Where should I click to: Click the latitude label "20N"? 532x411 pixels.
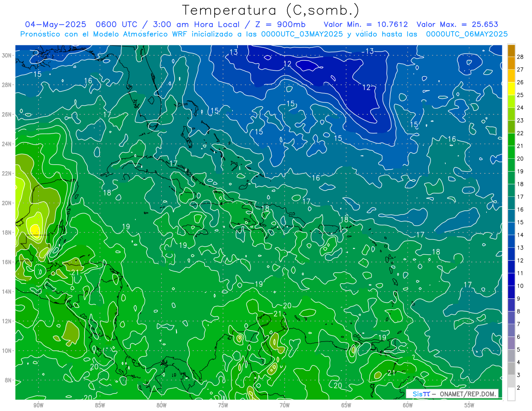(6, 203)
